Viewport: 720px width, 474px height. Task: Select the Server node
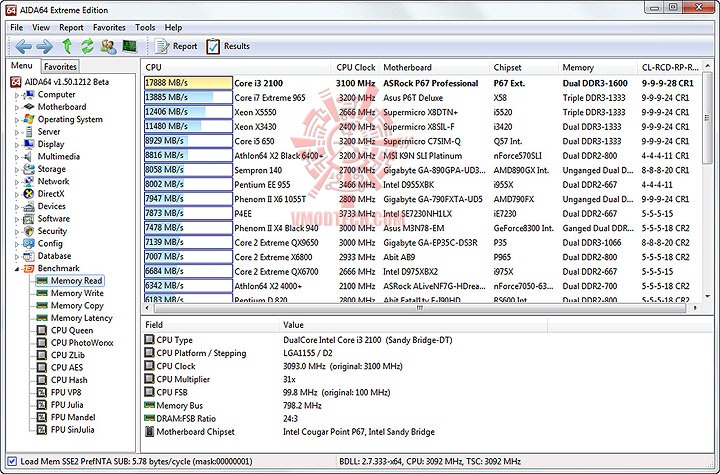pos(49,131)
